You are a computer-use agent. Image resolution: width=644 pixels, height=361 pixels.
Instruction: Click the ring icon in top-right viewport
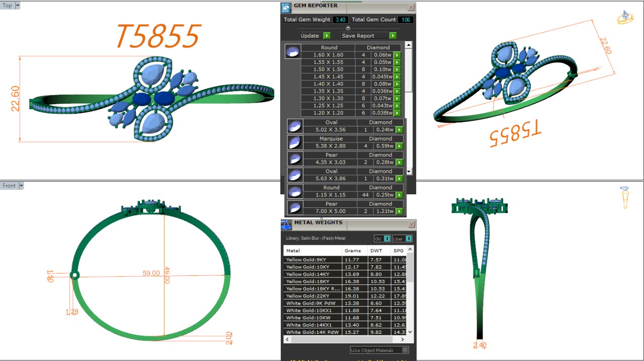[625, 18]
